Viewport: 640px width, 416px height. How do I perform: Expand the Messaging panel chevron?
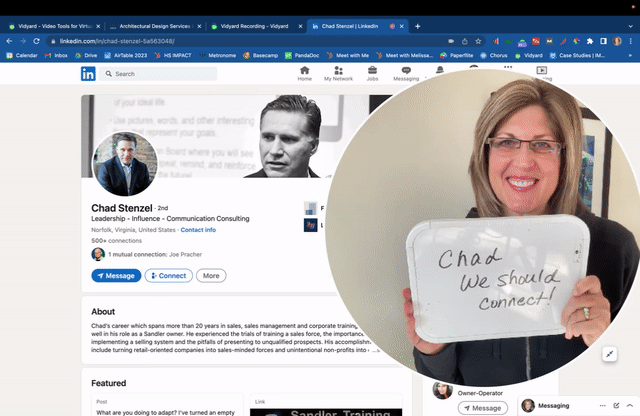click(x=630, y=405)
